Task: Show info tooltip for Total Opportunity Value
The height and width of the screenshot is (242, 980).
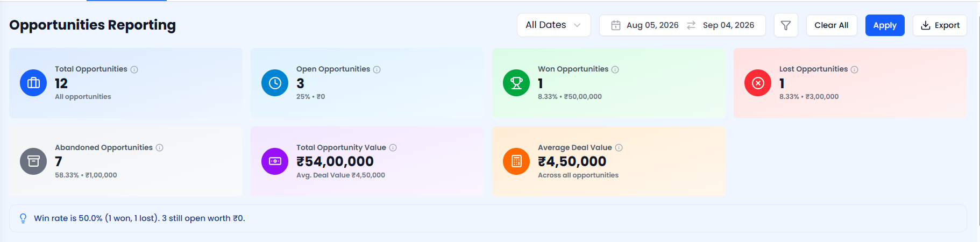Action: point(393,147)
